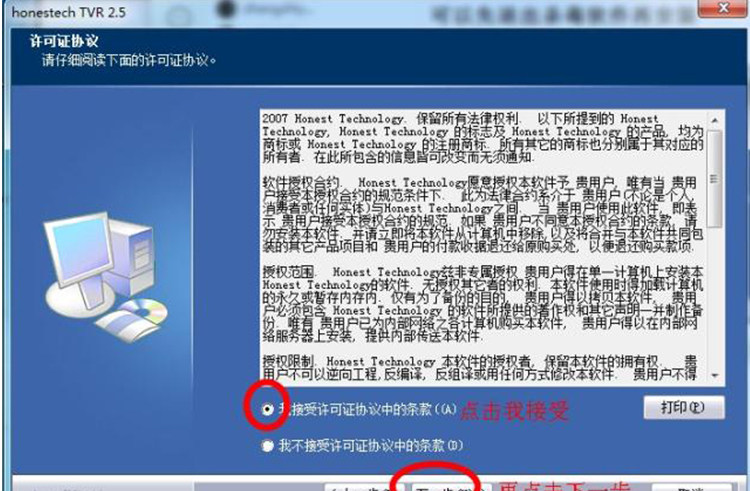Click the honestech TVR 2.5 window title

click(69, 12)
